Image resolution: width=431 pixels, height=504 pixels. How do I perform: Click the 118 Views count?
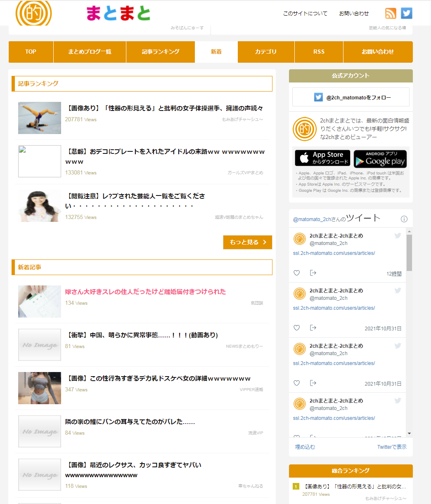pos(76,486)
